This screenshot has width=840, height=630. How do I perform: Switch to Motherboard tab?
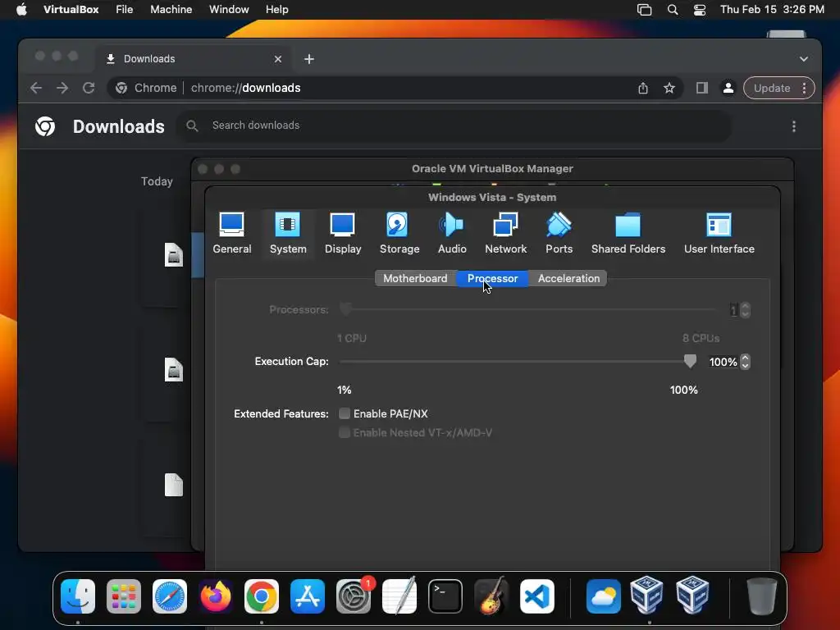pos(415,279)
